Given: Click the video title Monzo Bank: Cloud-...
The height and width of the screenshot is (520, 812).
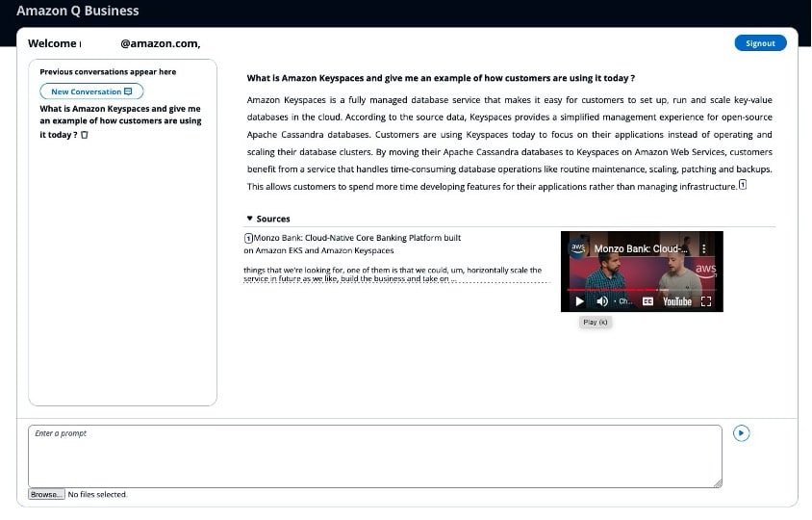Looking at the screenshot, I should tap(641, 248).
